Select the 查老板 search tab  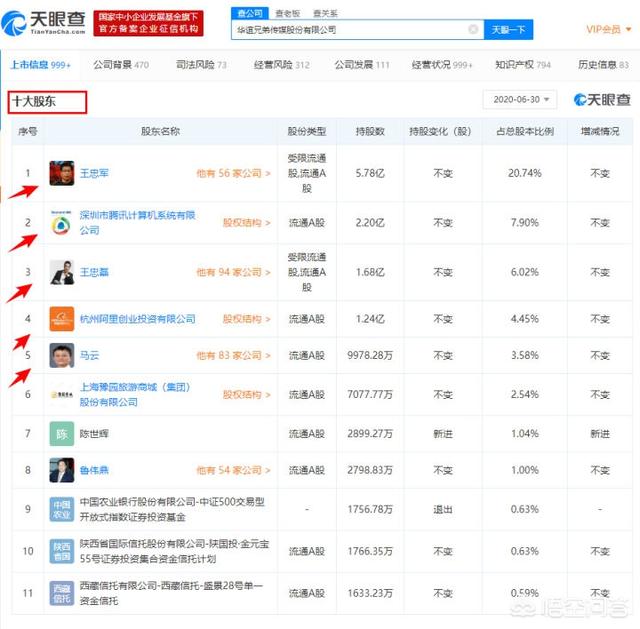[288, 13]
